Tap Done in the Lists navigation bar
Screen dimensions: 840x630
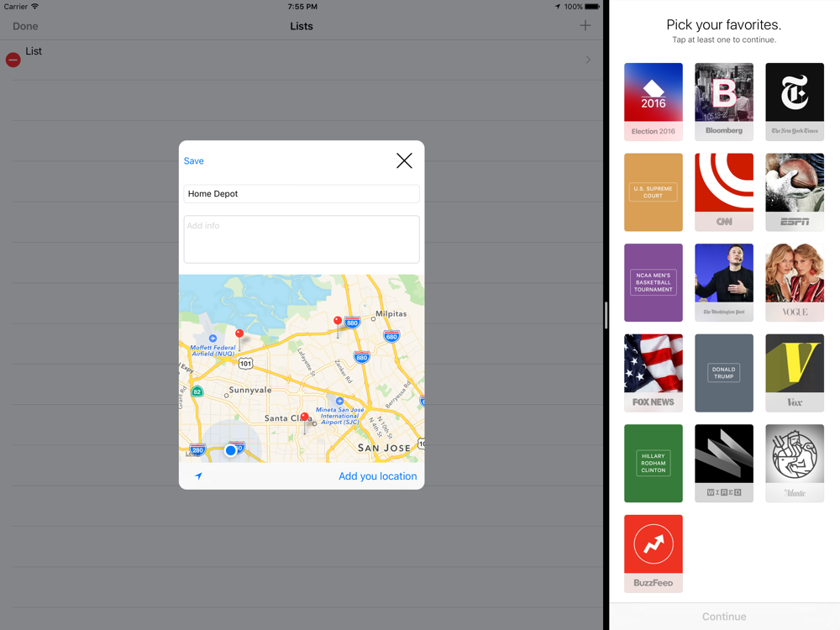25,26
